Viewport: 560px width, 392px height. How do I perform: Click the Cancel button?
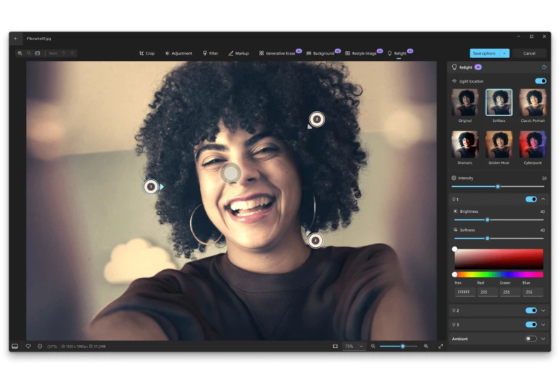click(x=529, y=53)
